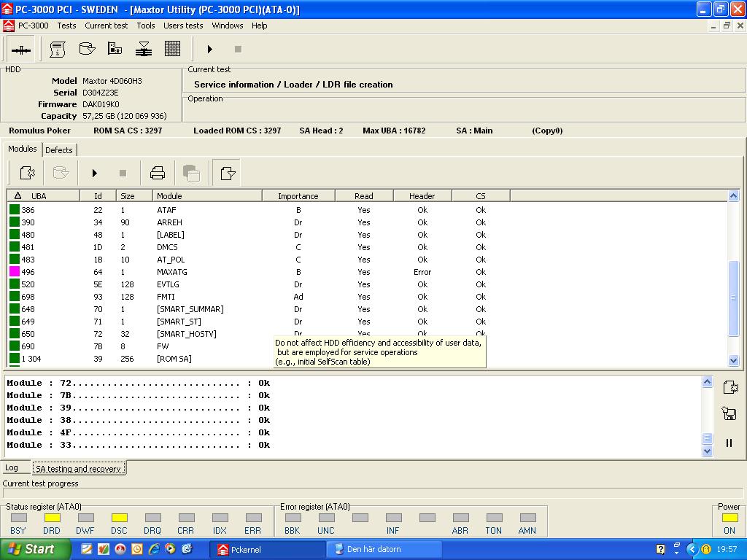Viewport: 747px width, 560px height.
Task: Open the Tests menu
Action: click(66, 26)
